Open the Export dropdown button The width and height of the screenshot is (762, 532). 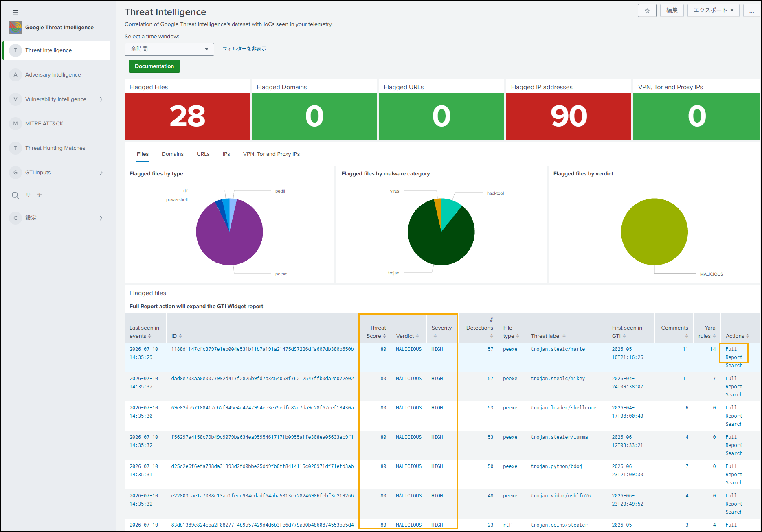click(713, 11)
